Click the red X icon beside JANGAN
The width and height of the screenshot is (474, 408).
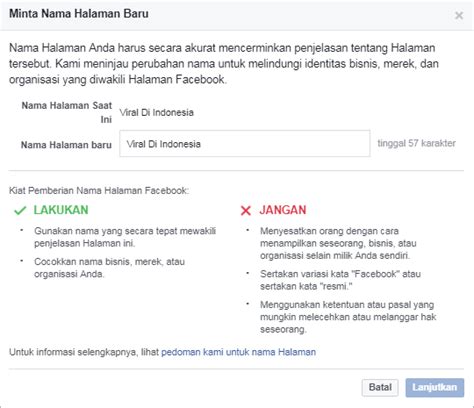(x=246, y=210)
